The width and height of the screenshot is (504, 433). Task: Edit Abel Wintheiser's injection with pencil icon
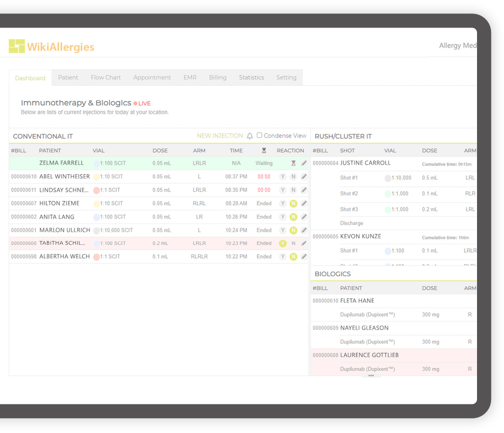tap(304, 177)
